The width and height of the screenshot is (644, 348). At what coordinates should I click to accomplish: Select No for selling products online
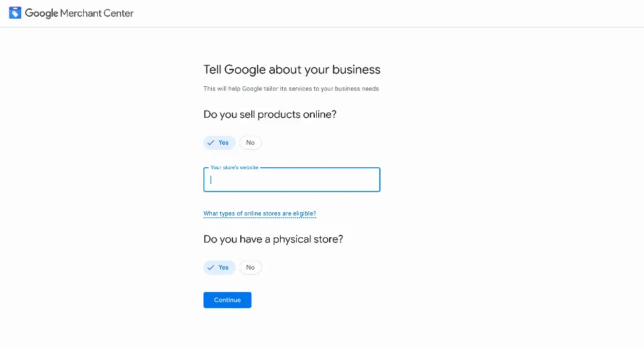tap(251, 143)
